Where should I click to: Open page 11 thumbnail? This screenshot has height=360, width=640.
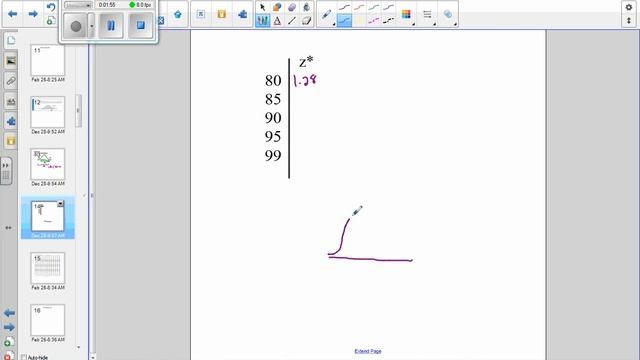48,60
